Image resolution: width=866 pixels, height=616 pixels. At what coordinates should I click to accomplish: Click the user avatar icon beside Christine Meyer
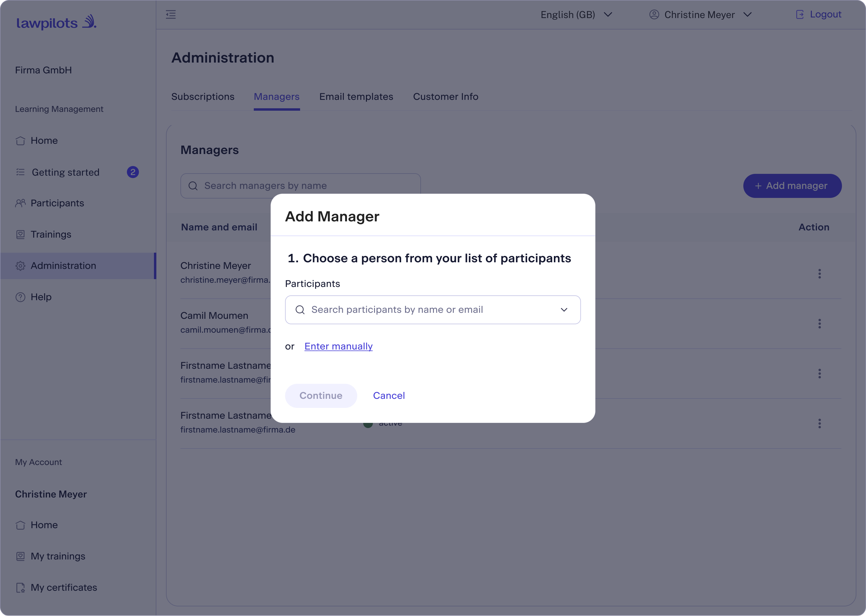[x=654, y=14]
